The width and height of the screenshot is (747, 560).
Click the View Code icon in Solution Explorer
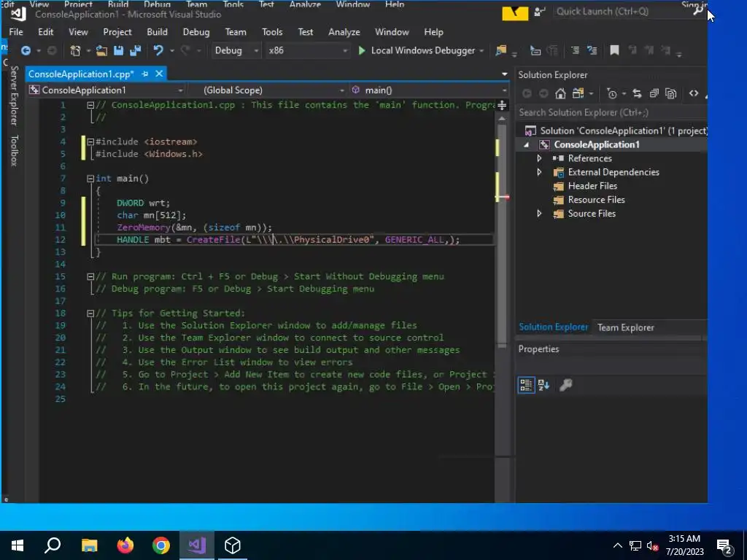click(x=694, y=93)
